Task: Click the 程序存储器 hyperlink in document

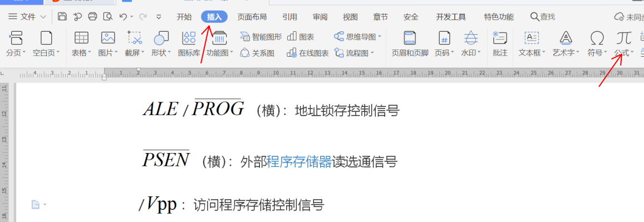Action: point(299,162)
